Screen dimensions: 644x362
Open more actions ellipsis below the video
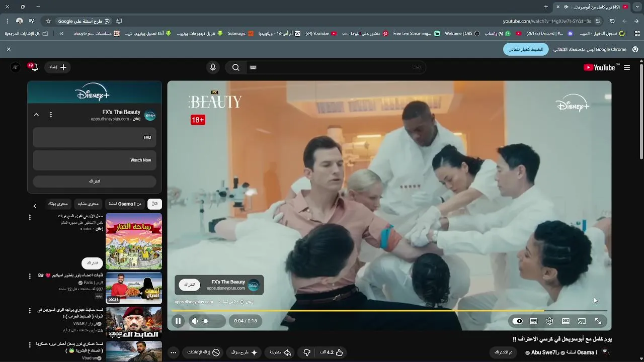(173, 352)
